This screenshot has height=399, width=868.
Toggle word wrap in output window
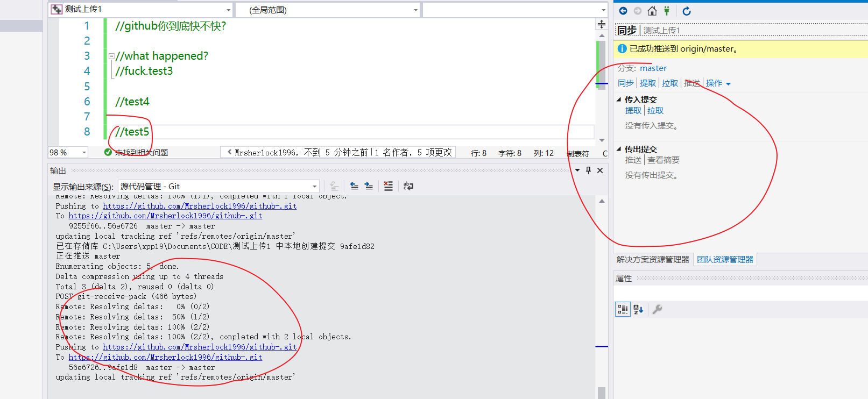408,186
